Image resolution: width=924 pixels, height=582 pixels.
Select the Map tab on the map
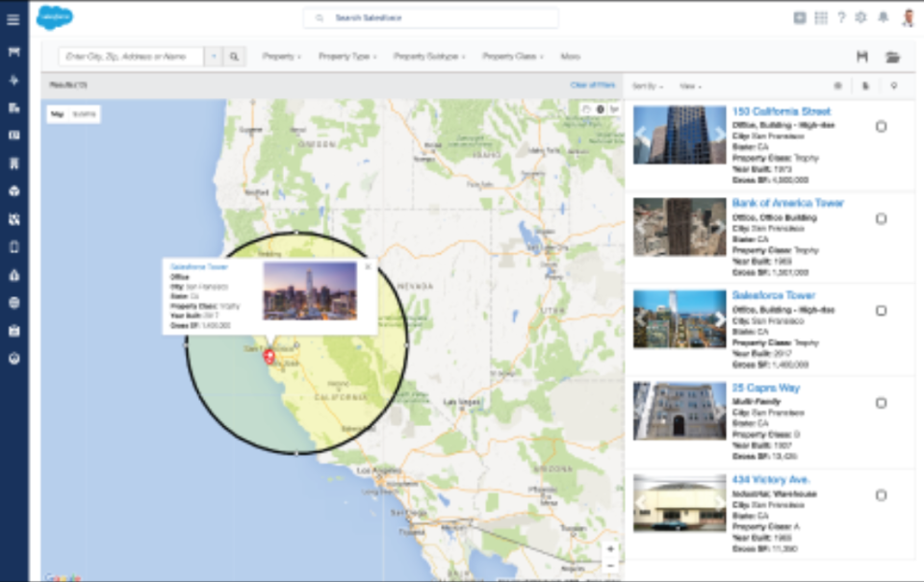click(x=57, y=114)
